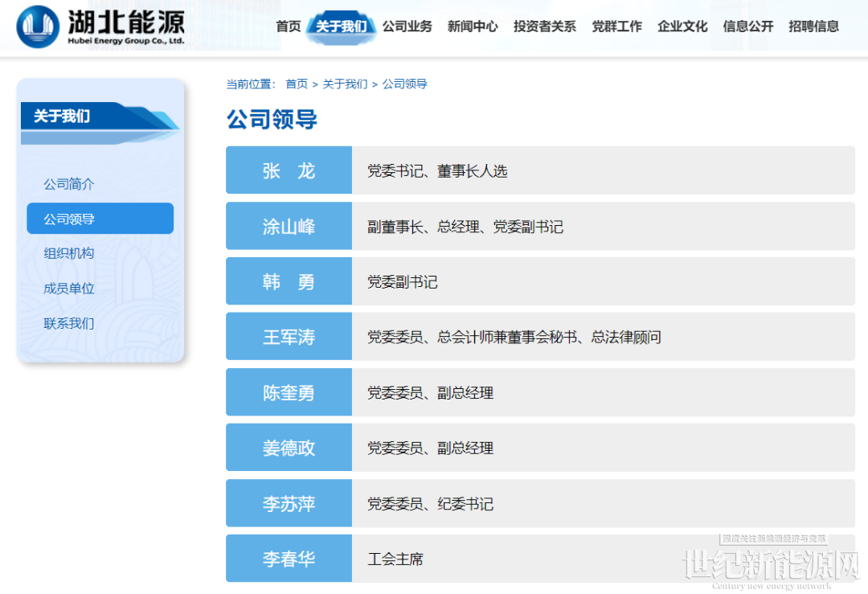Open 公司简介 in the sidebar

coord(69,184)
